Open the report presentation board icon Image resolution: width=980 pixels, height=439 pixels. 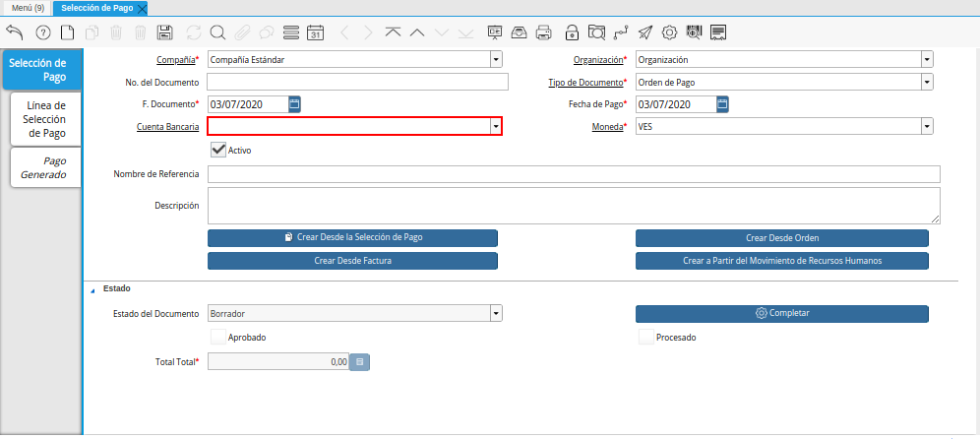(495, 32)
